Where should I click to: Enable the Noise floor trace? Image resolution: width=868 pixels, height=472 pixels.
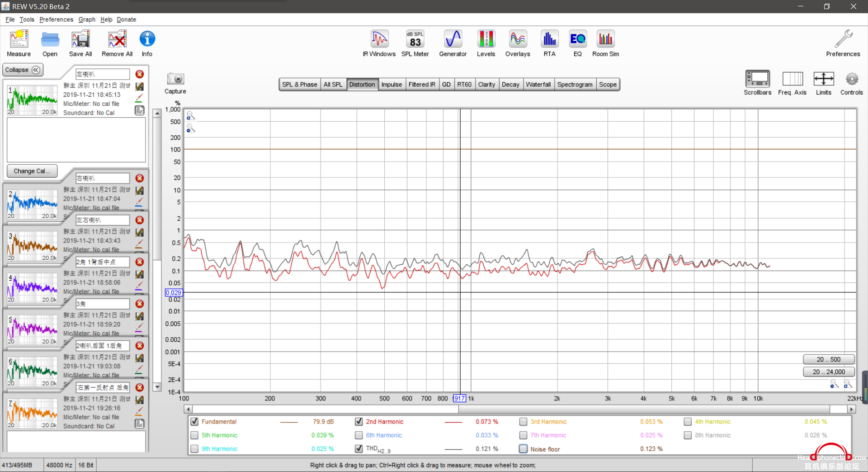523,448
